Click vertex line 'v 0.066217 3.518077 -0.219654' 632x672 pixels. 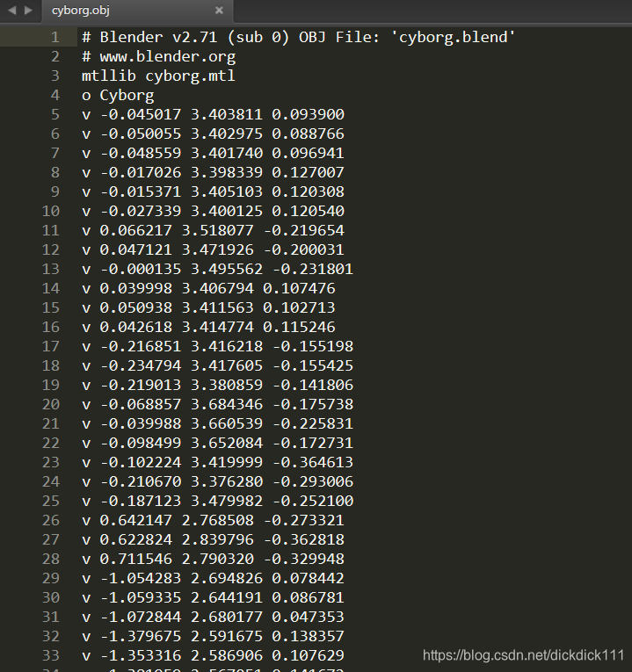(213, 230)
